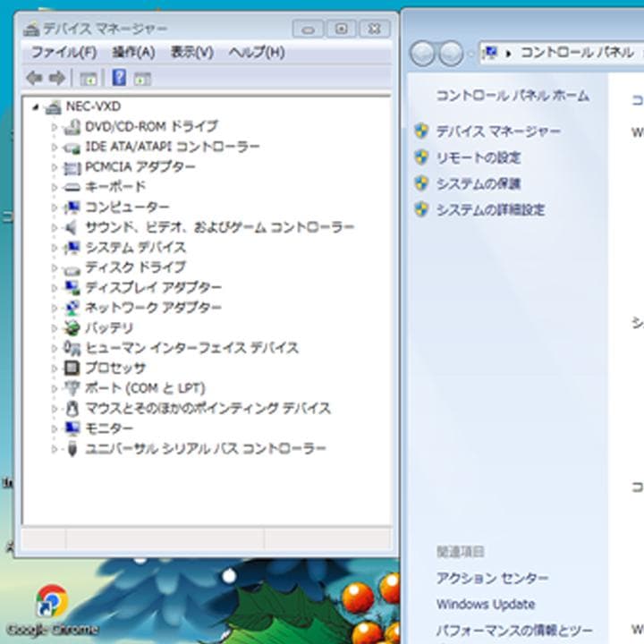Expand ユニバーサル シリアル バス コントローラー node

tap(54, 449)
